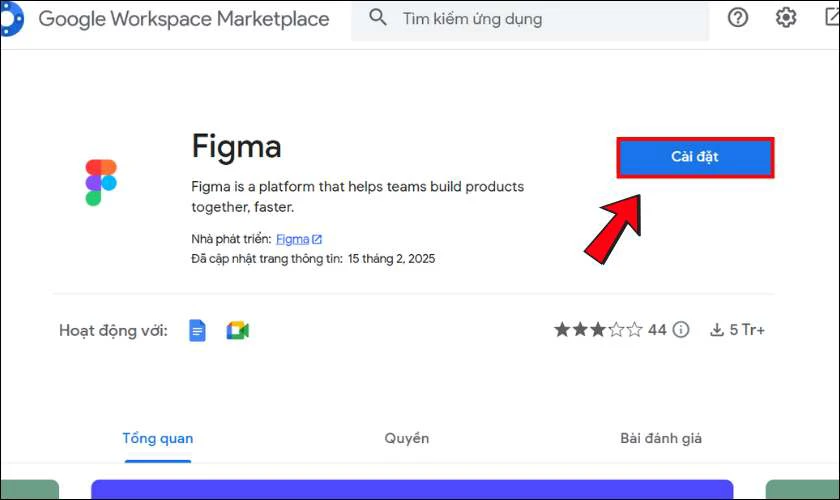The width and height of the screenshot is (840, 500).
Task: Click the rating count '44'
Action: coord(657,329)
